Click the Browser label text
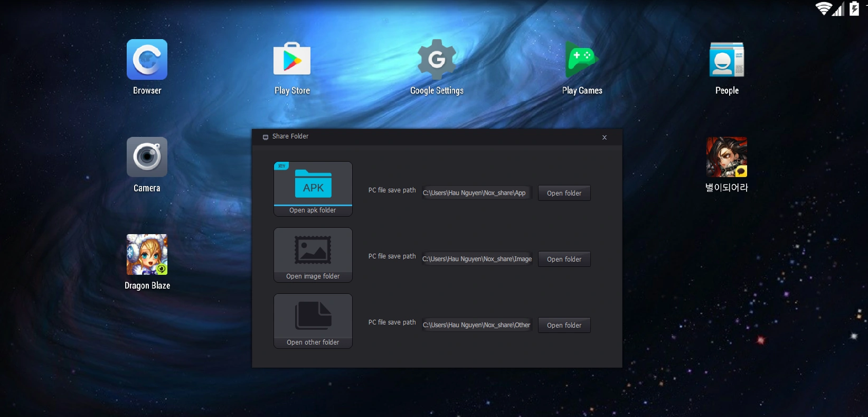The height and width of the screenshot is (417, 868). coord(147,90)
